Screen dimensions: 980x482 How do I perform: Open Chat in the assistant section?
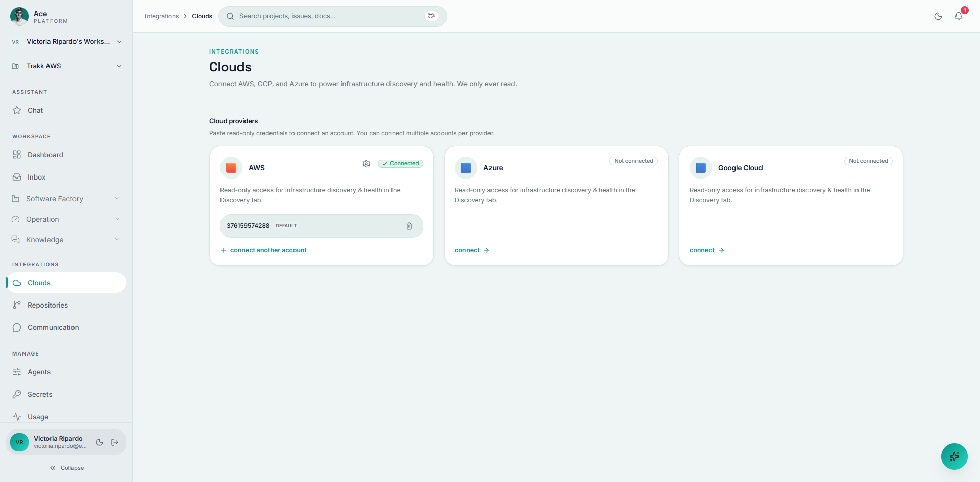tap(66, 110)
